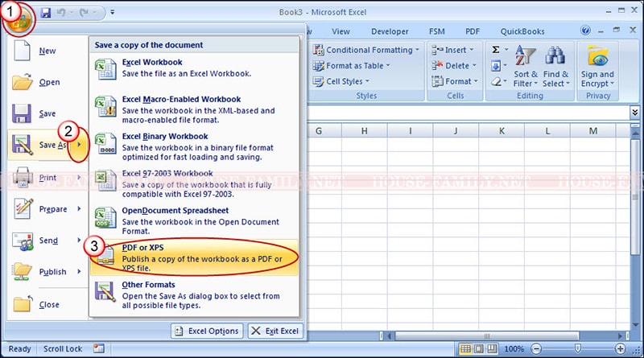Click the AutoSum sigma icon
Screen dimensions: 644x358
(496, 50)
